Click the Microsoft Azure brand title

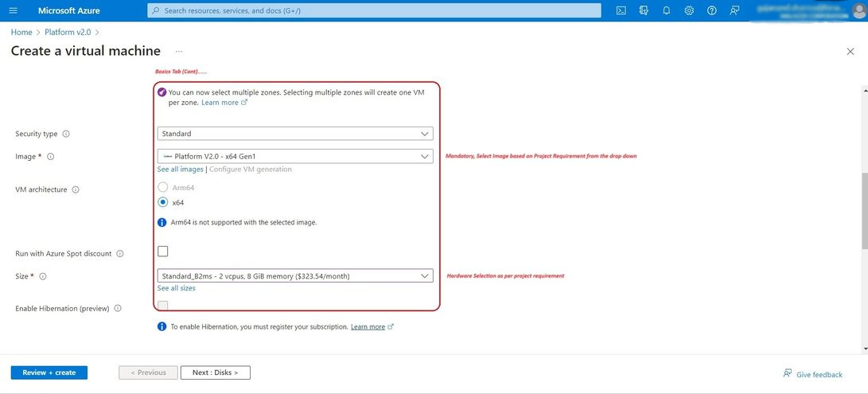coord(69,10)
